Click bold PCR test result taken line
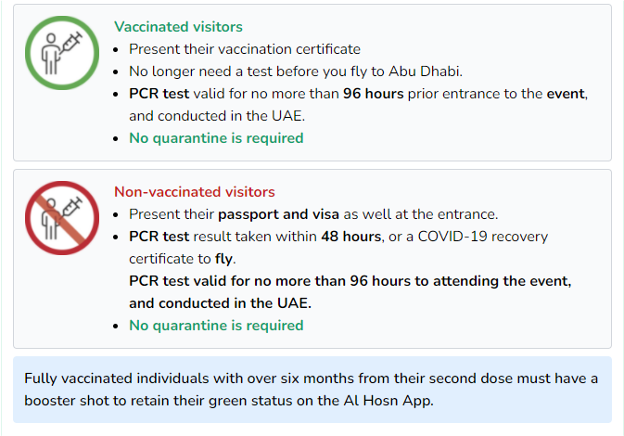Image resolution: width=624 pixels, height=436 pixels. click(255, 236)
